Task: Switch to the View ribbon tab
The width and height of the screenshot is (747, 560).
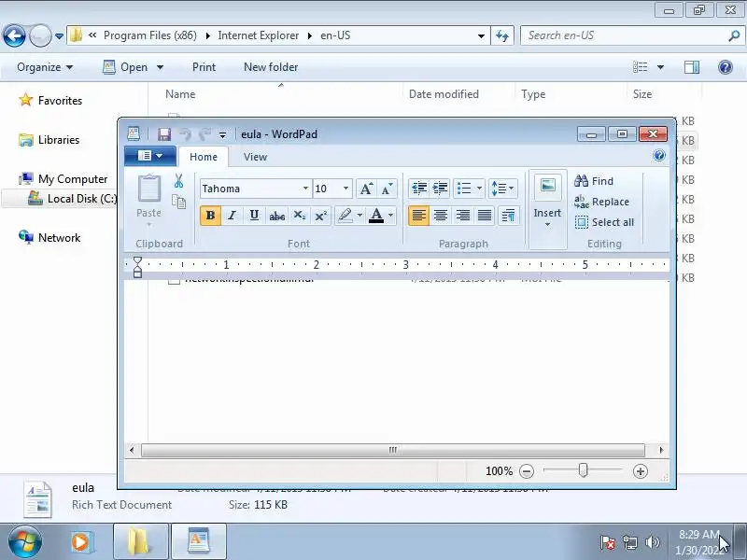Action: coord(255,157)
